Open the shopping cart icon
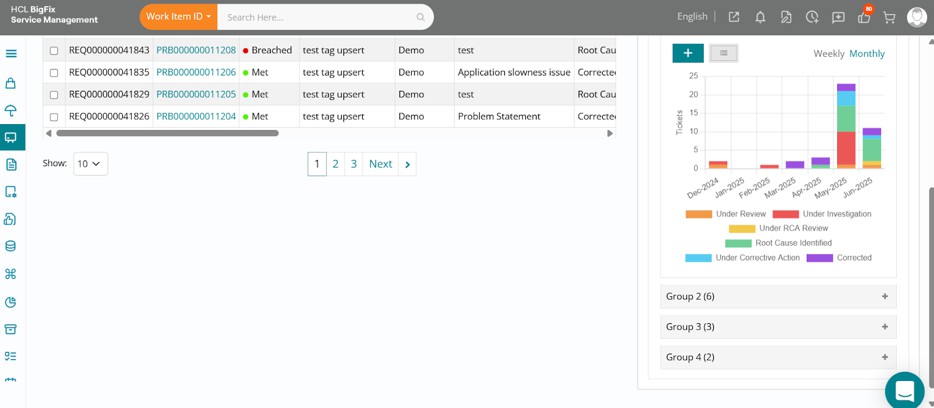The width and height of the screenshot is (934, 408). (x=889, y=17)
